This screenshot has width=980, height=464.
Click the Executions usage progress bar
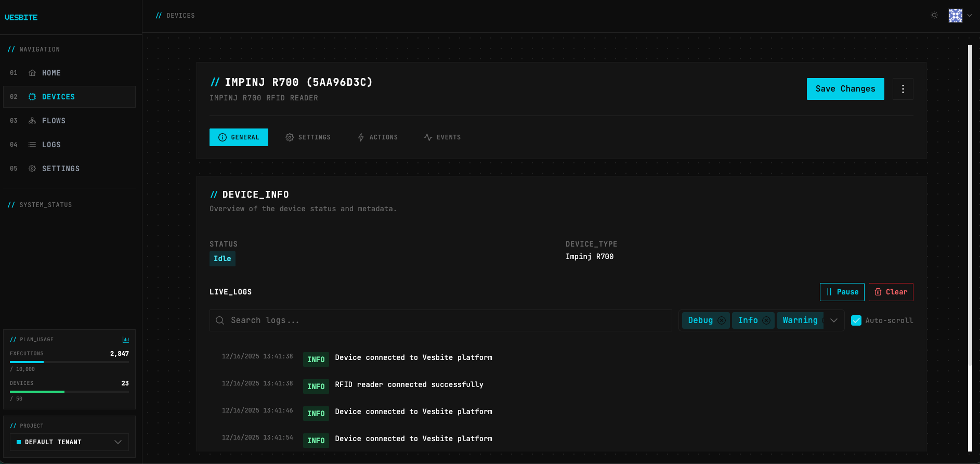[69, 362]
